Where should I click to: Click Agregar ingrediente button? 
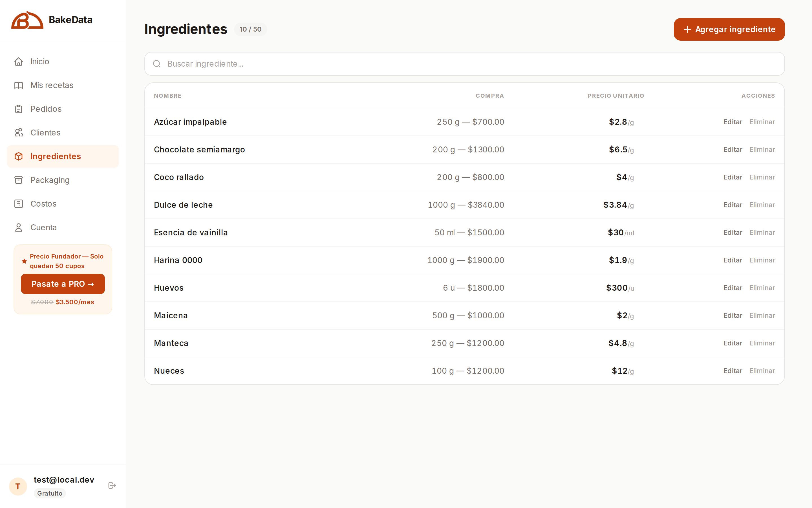click(x=729, y=30)
